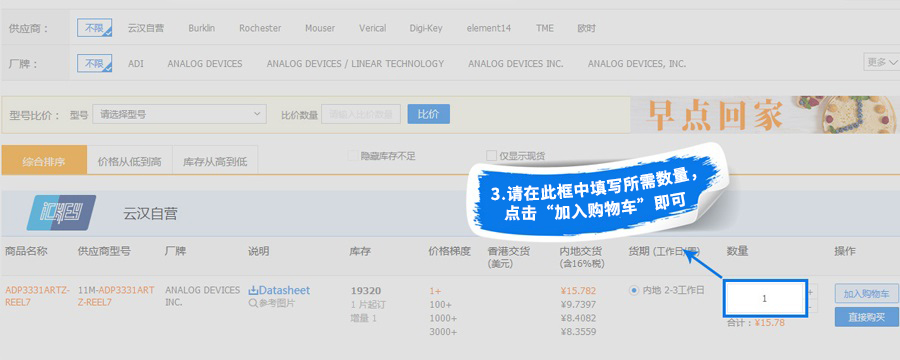The height and width of the screenshot is (360, 900).
Task: Click the price ¥8.3559
Action: (x=578, y=332)
